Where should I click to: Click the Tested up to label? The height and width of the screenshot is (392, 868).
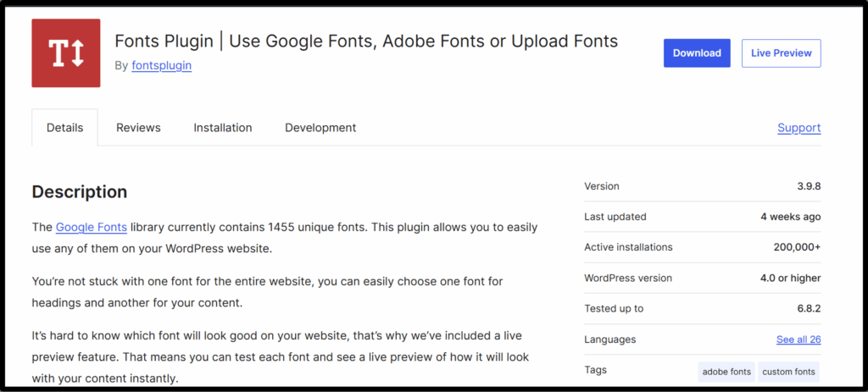coord(614,308)
